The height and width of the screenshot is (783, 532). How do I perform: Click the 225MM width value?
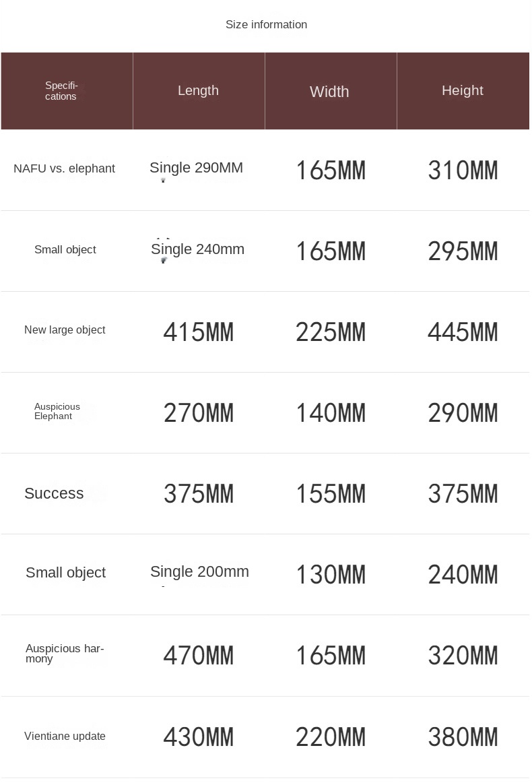pos(330,332)
